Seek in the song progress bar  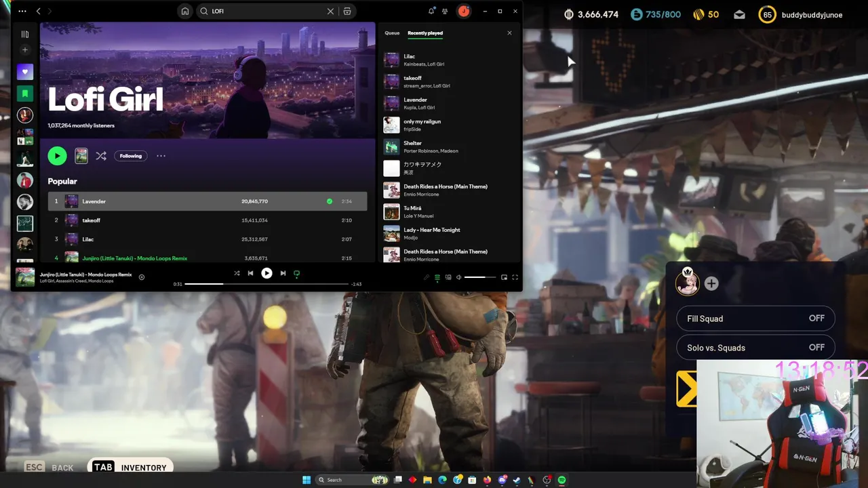tap(267, 284)
